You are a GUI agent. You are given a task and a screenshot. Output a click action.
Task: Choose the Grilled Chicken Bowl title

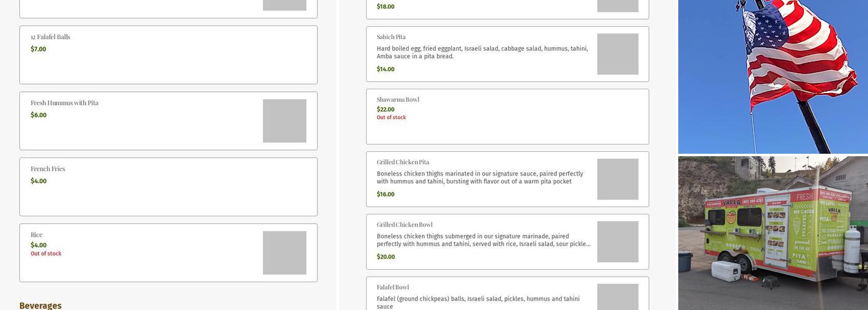click(405, 225)
